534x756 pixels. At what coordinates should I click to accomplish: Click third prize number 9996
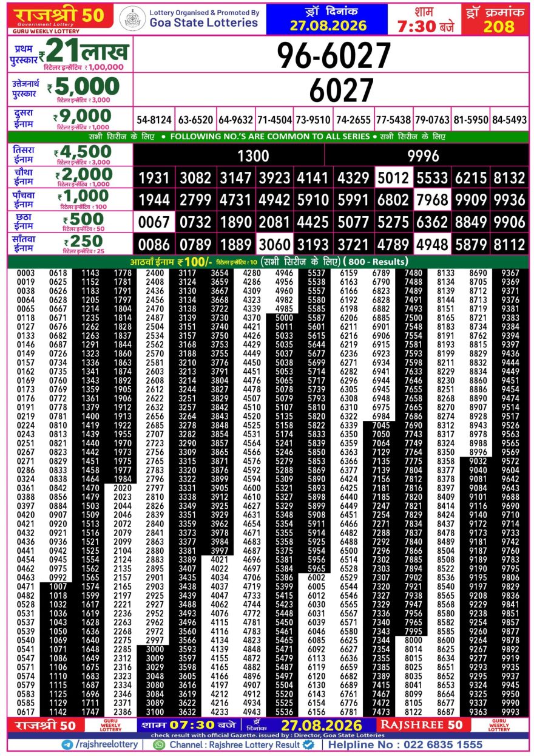tap(423, 156)
